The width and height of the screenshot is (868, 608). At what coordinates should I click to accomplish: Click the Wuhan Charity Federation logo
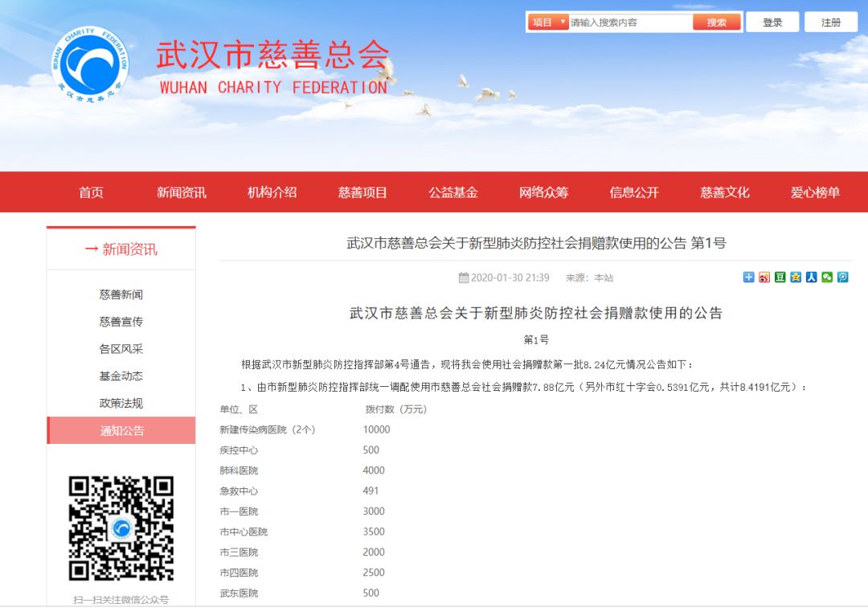[90, 64]
